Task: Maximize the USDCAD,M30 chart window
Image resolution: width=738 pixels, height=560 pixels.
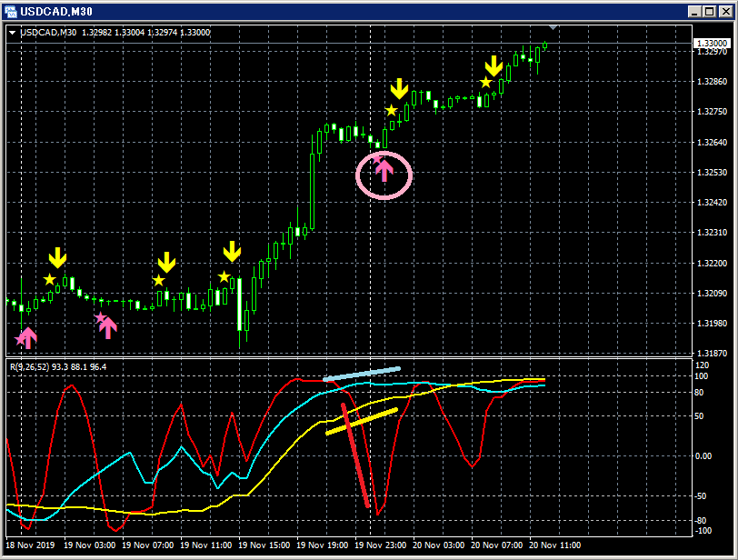Action: [710, 11]
